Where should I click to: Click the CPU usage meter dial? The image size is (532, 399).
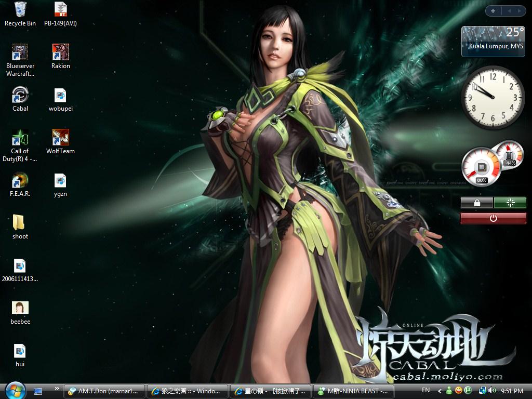(482, 167)
